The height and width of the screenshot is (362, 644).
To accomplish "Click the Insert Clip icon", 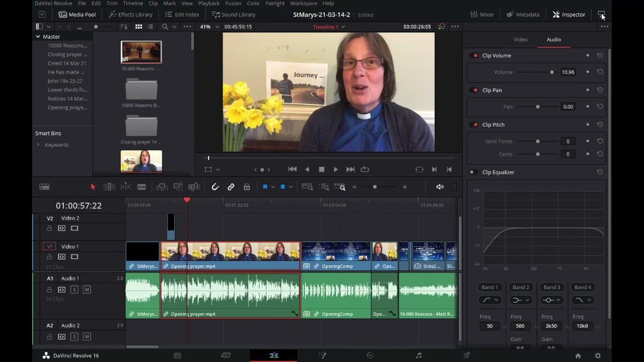I will pos(162,187).
